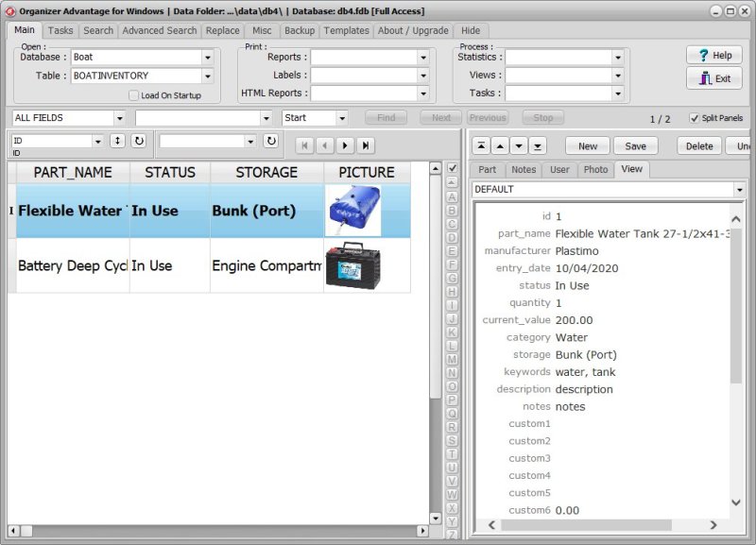Viewport: 756px width, 545px height.
Task: Click the grid's horizontal scrollbar thumb
Action: point(26,531)
